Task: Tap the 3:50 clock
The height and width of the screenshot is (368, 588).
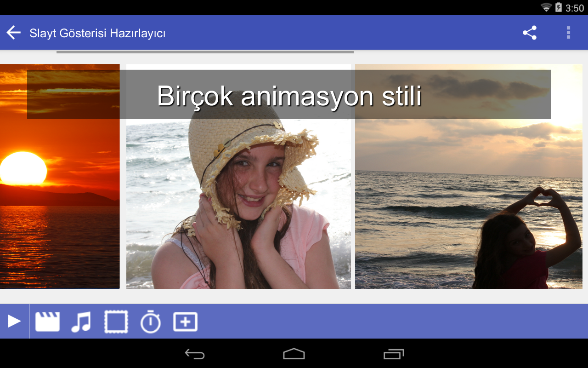Action: click(x=575, y=8)
